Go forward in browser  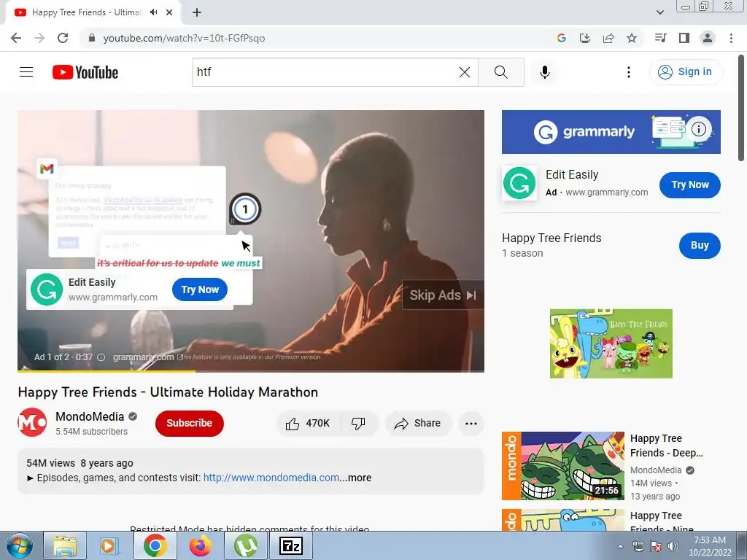pos(39,38)
